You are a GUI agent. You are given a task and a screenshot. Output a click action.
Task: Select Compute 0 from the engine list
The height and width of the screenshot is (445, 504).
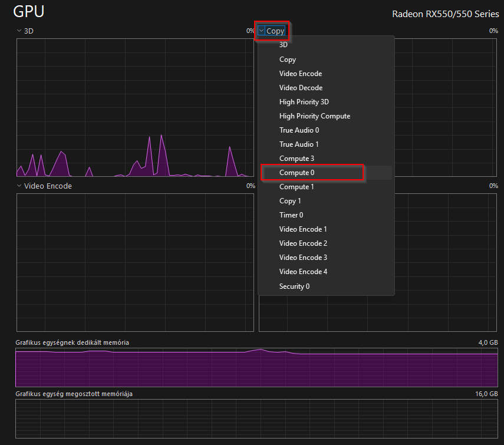click(297, 173)
